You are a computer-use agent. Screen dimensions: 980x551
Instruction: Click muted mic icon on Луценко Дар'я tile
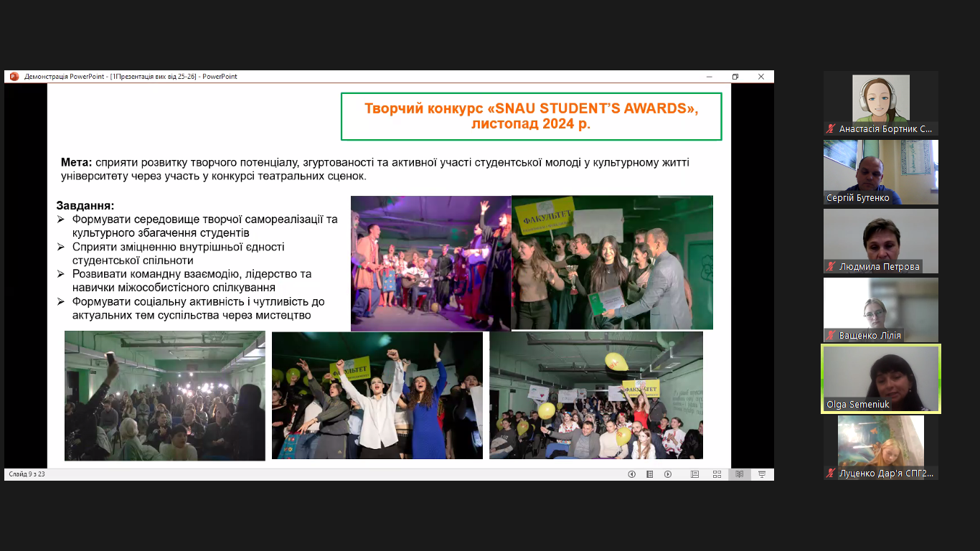[x=831, y=474]
